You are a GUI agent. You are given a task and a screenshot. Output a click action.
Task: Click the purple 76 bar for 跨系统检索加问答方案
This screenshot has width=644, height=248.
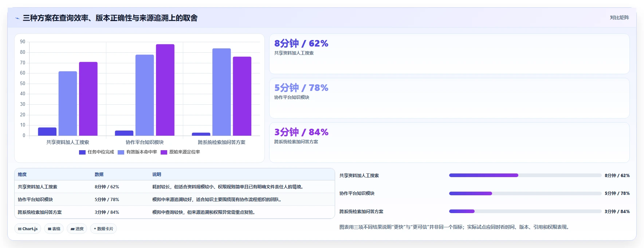(x=242, y=96)
